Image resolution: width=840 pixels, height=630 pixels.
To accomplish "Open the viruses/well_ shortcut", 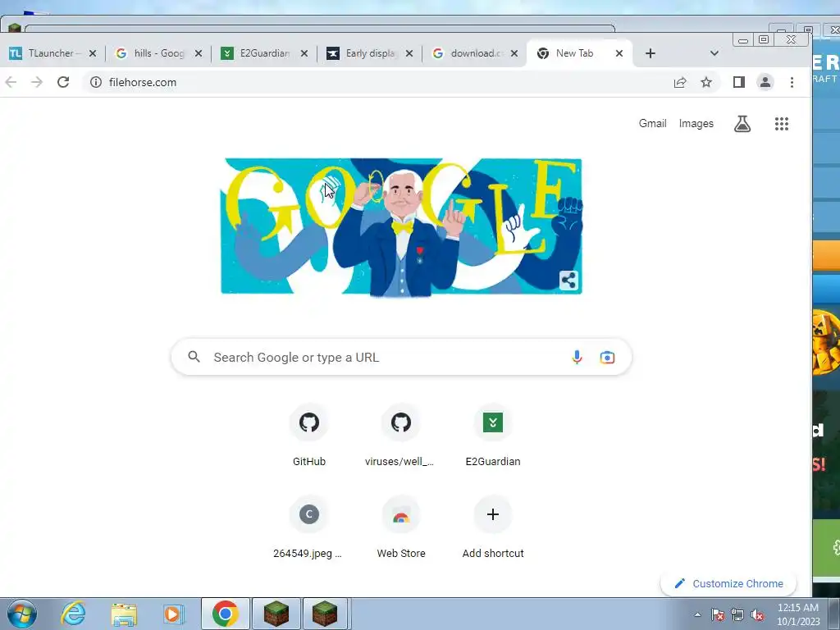I will (400, 436).
